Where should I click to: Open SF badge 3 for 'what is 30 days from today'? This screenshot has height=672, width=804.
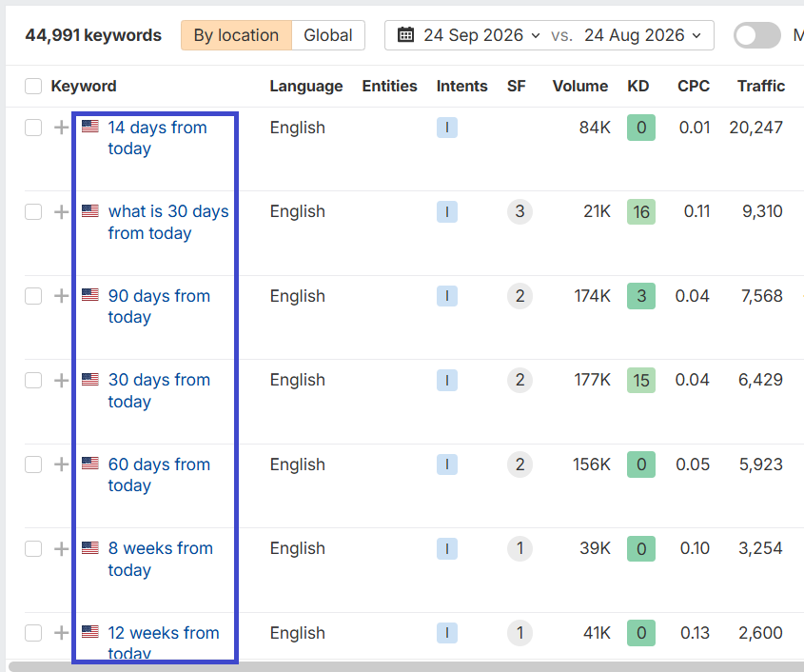pyautogui.click(x=520, y=211)
